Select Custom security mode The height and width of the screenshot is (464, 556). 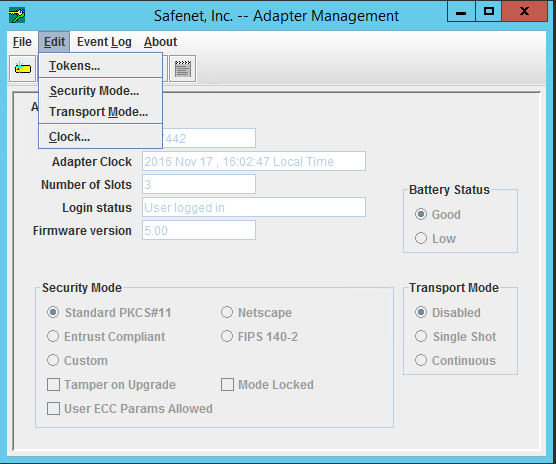[x=77, y=360]
